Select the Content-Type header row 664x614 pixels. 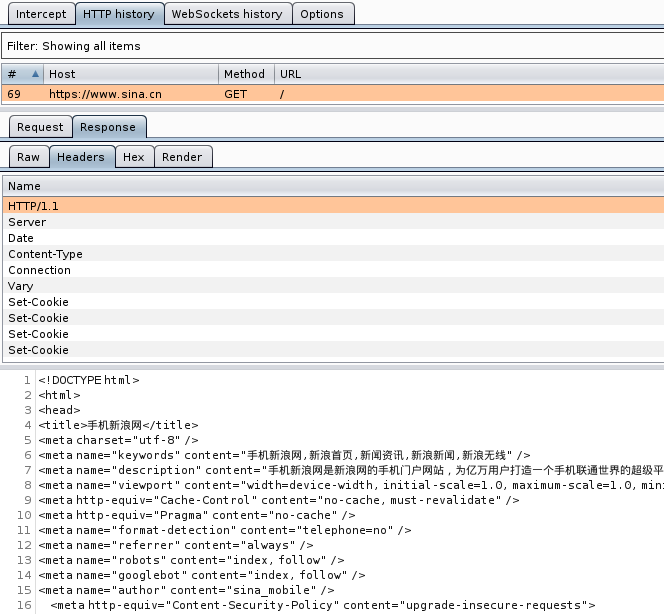click(x=333, y=254)
